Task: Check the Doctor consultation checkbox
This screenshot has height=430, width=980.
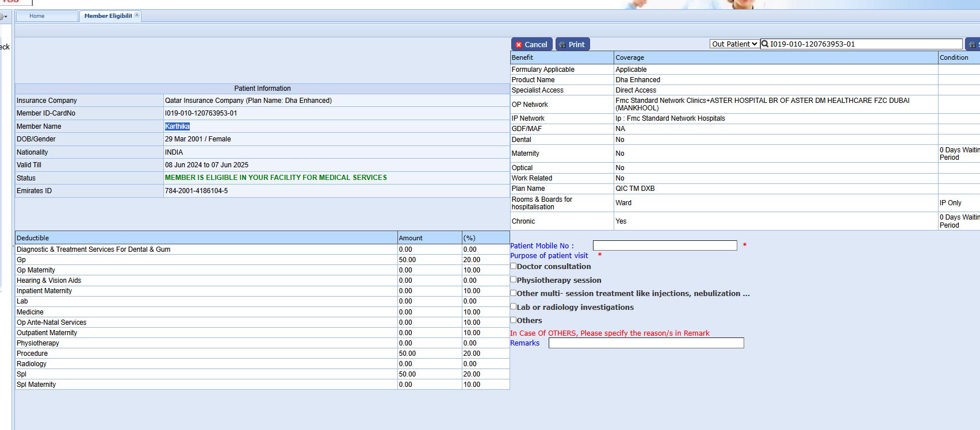Action: (514, 266)
